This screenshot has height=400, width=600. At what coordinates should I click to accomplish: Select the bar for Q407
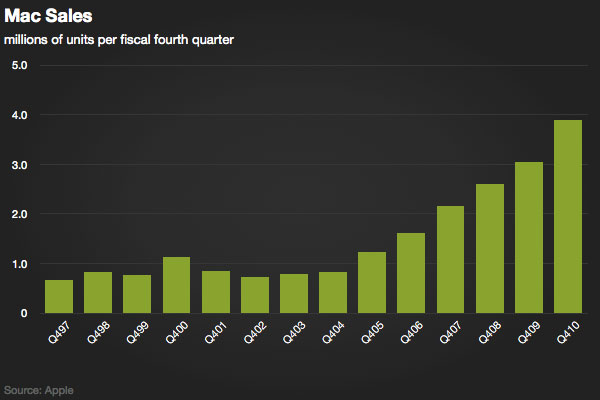(450, 259)
